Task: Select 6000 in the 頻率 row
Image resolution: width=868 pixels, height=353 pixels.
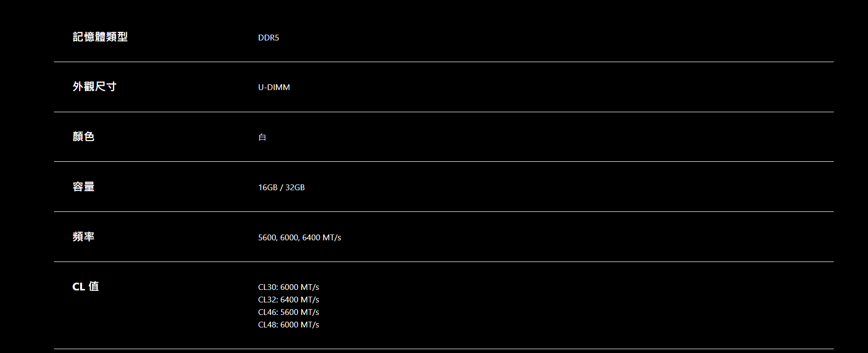Action: 289,237
